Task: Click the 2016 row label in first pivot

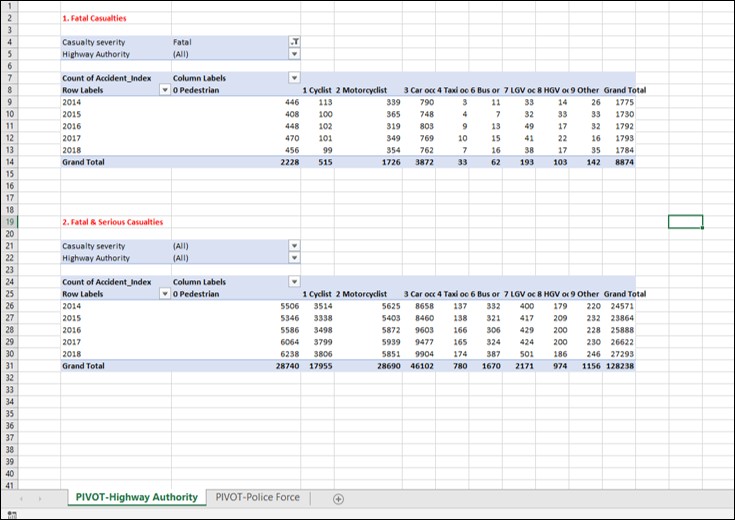Action: [x=74, y=127]
